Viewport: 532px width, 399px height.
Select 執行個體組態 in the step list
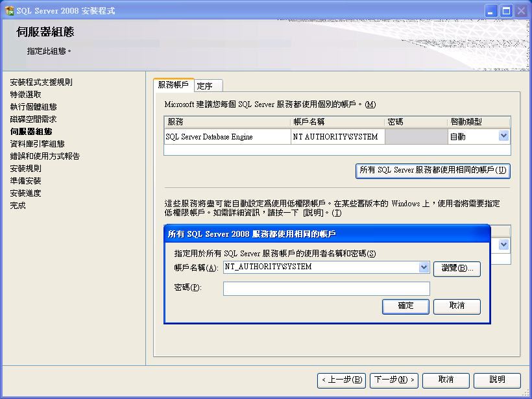(33, 106)
